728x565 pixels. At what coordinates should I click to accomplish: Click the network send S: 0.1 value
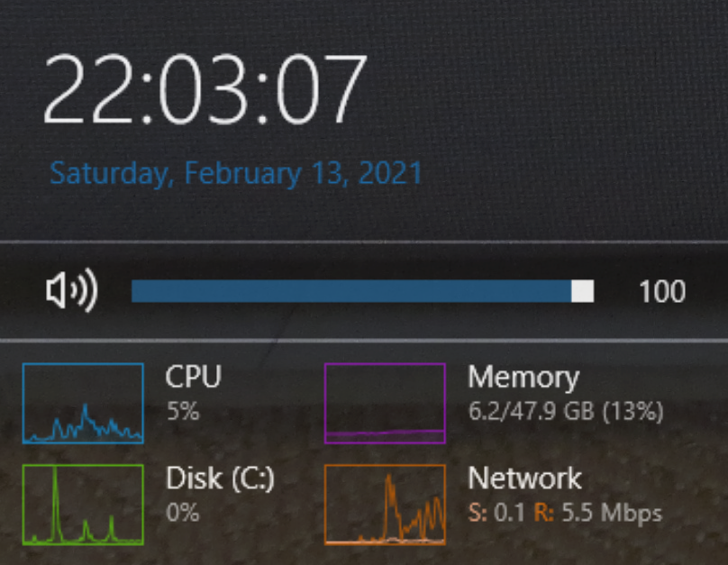click(x=496, y=514)
